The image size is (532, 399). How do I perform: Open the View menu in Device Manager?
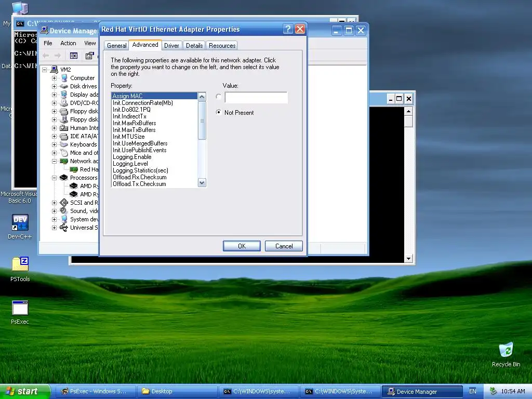point(90,43)
